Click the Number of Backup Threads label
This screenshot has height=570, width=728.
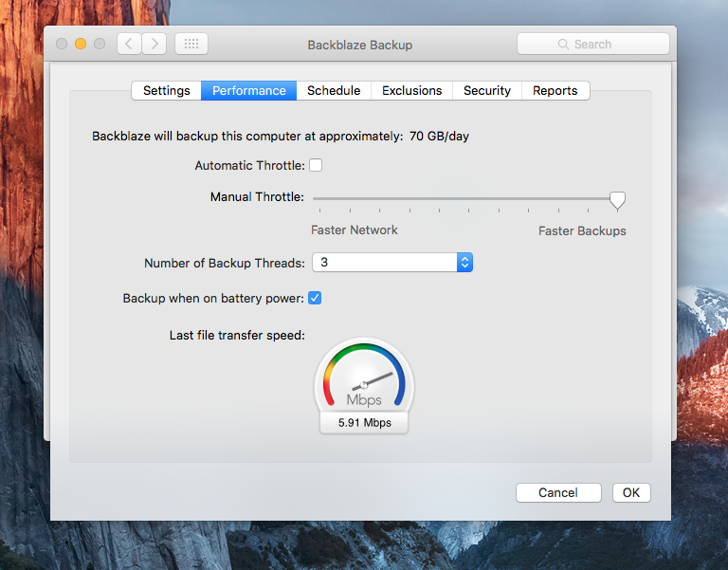[225, 263]
